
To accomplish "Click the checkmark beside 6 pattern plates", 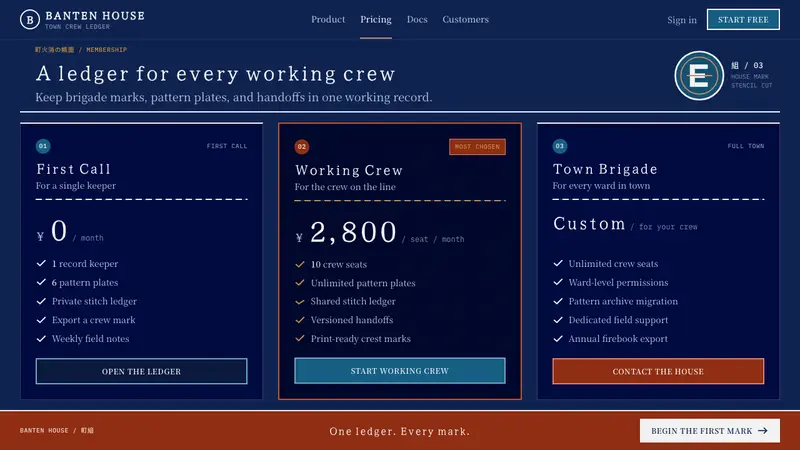I will click(41, 282).
